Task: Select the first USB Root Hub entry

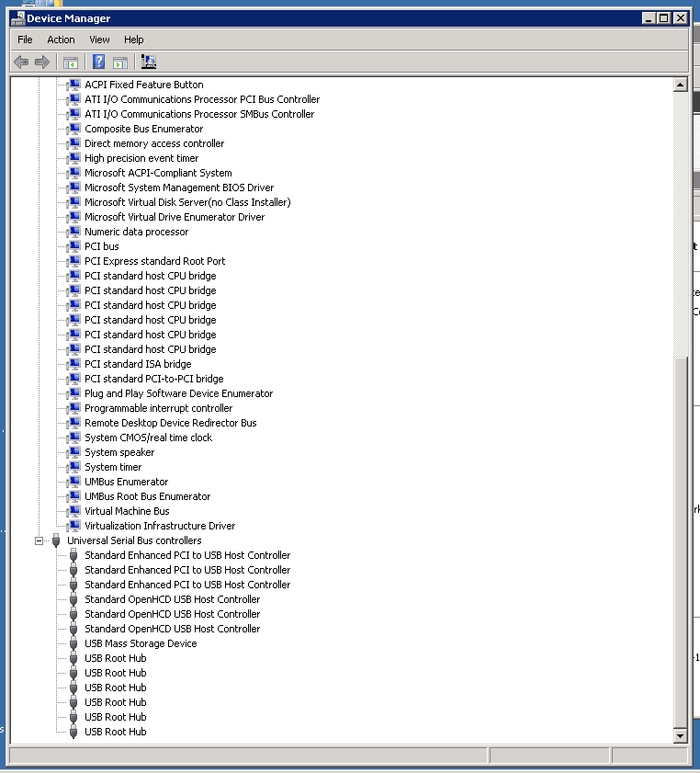Action: click(x=116, y=659)
